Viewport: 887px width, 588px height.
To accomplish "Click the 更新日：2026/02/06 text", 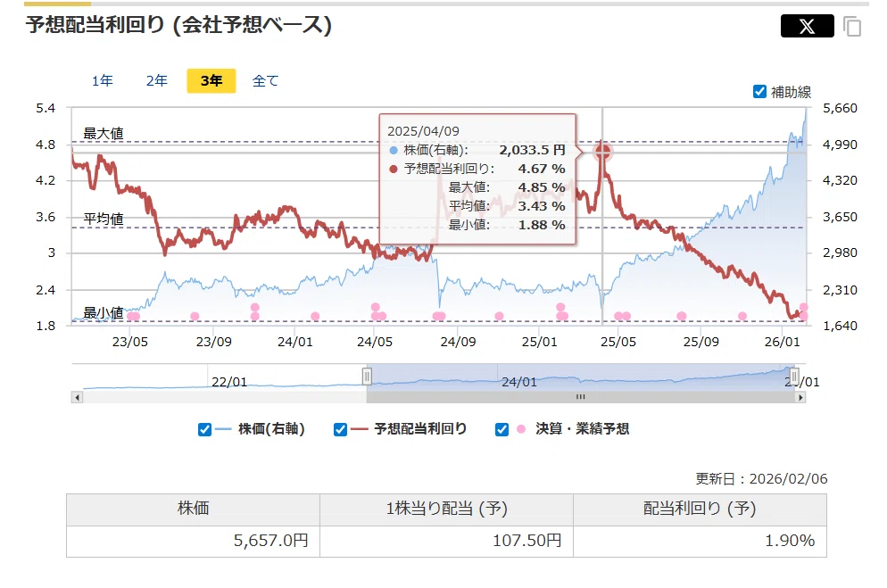I will (761, 479).
